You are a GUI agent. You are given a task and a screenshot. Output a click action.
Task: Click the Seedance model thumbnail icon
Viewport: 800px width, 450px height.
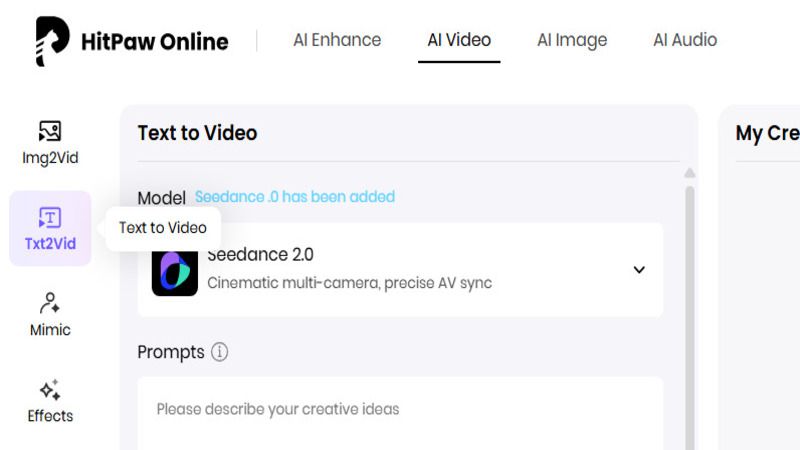pos(174,273)
